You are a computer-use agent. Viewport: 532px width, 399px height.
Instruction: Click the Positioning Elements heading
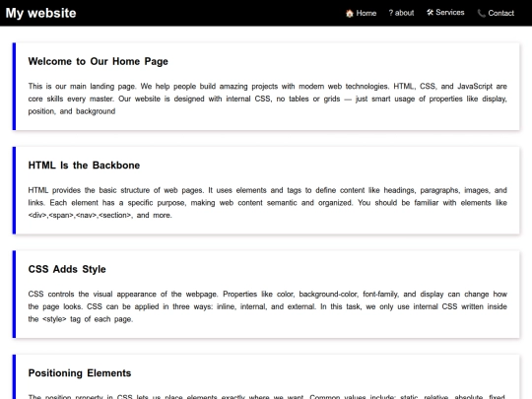point(80,372)
